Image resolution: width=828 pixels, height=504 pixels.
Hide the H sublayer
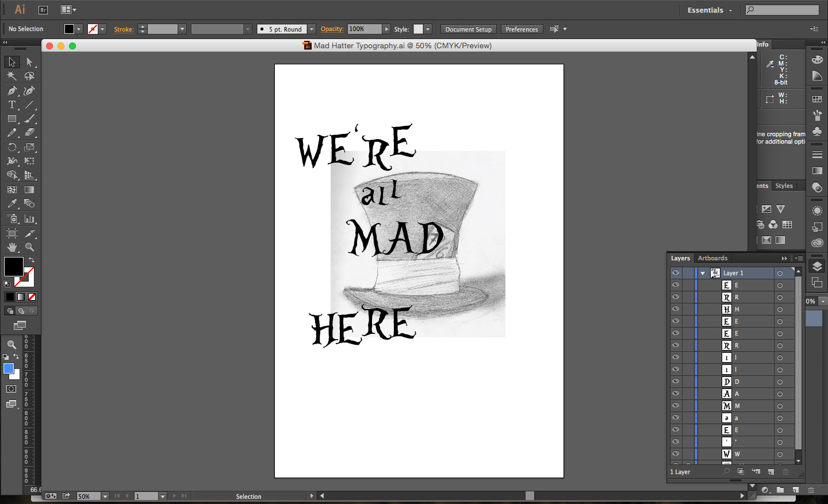(x=676, y=309)
